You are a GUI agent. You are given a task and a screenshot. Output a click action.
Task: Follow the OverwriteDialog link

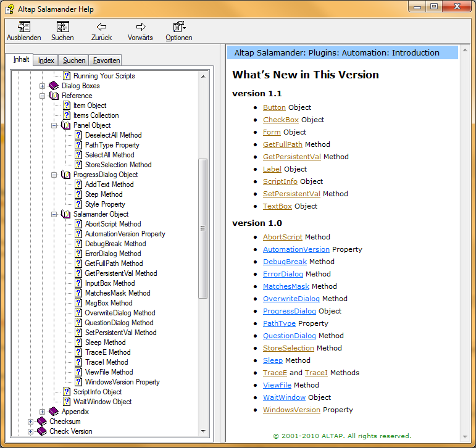click(291, 299)
